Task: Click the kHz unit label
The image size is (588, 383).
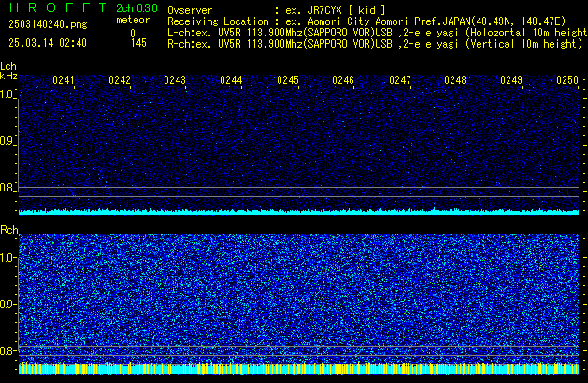Action: pyautogui.click(x=8, y=76)
